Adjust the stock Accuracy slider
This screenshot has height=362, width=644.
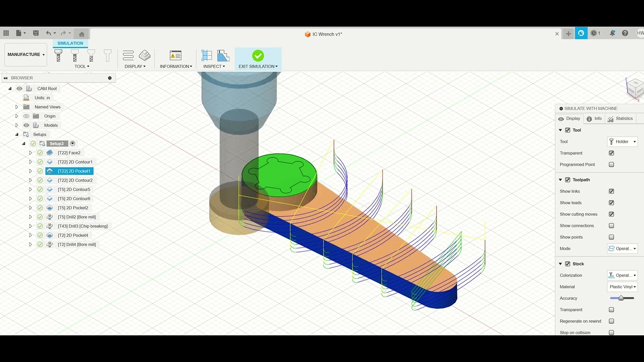pyautogui.click(x=621, y=298)
